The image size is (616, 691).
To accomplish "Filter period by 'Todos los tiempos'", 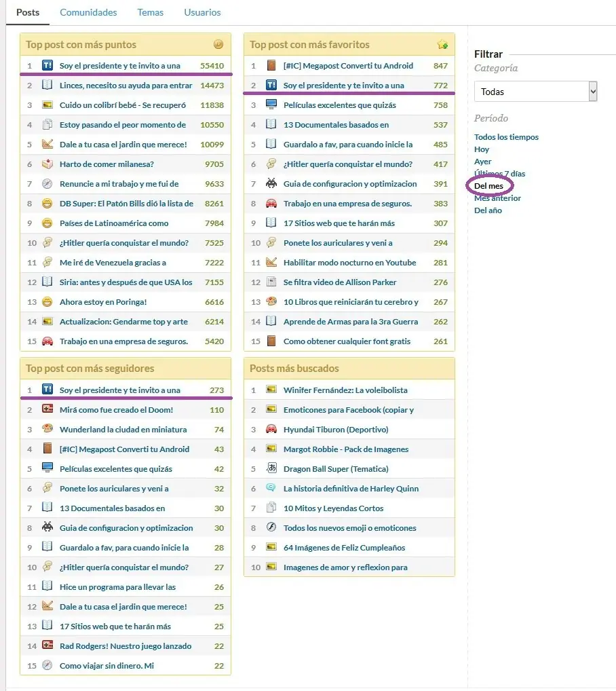I will tap(506, 137).
